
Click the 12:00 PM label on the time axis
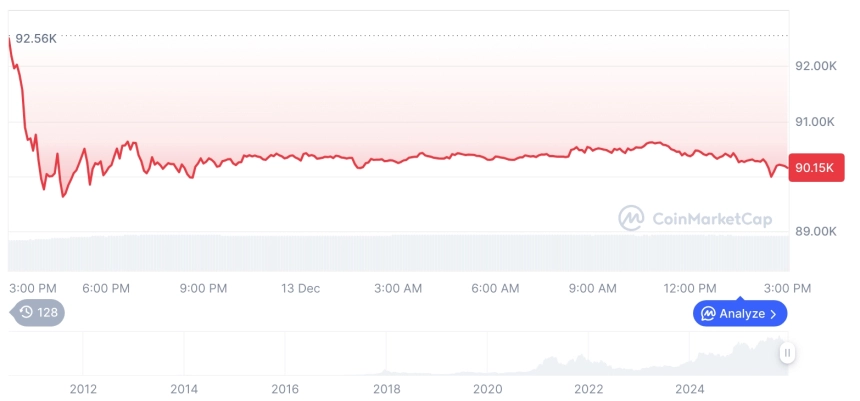pyautogui.click(x=691, y=289)
